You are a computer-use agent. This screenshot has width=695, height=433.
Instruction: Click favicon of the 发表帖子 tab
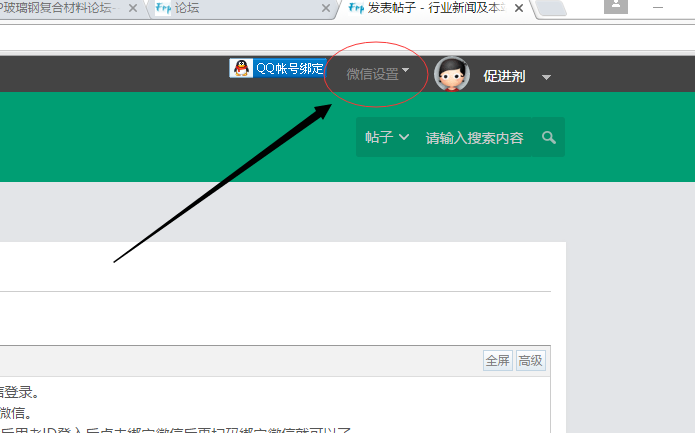pos(355,8)
